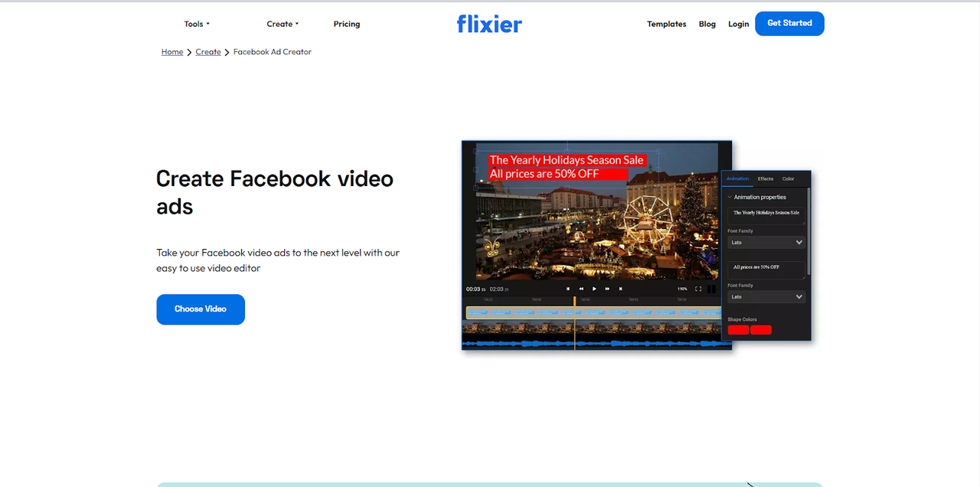
Task: Click the properties panel scrollbar
Action: tap(808, 232)
